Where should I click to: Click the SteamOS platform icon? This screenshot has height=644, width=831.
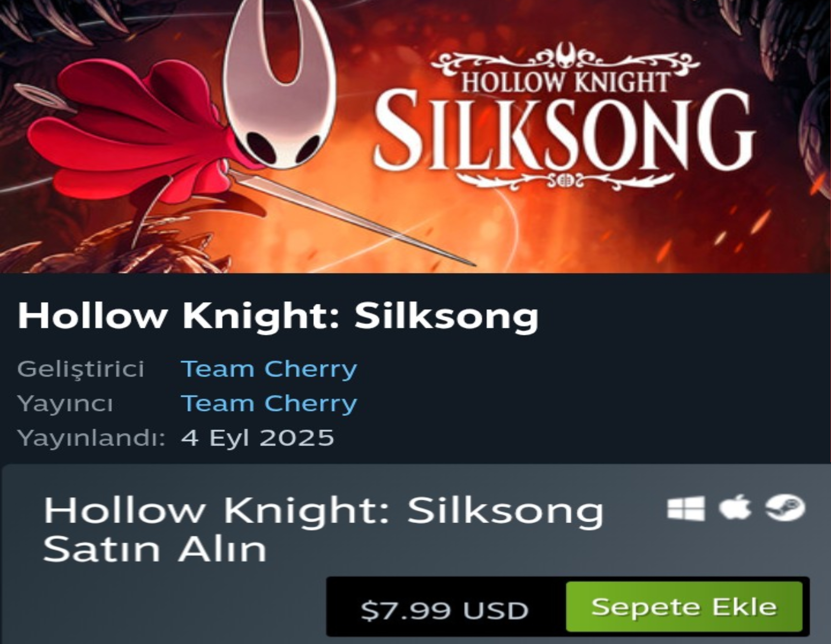tap(785, 508)
